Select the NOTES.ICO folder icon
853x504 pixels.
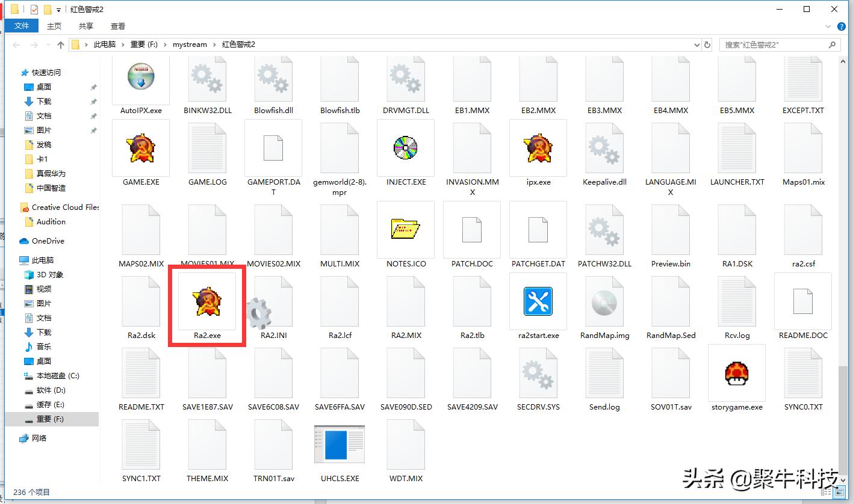406,230
